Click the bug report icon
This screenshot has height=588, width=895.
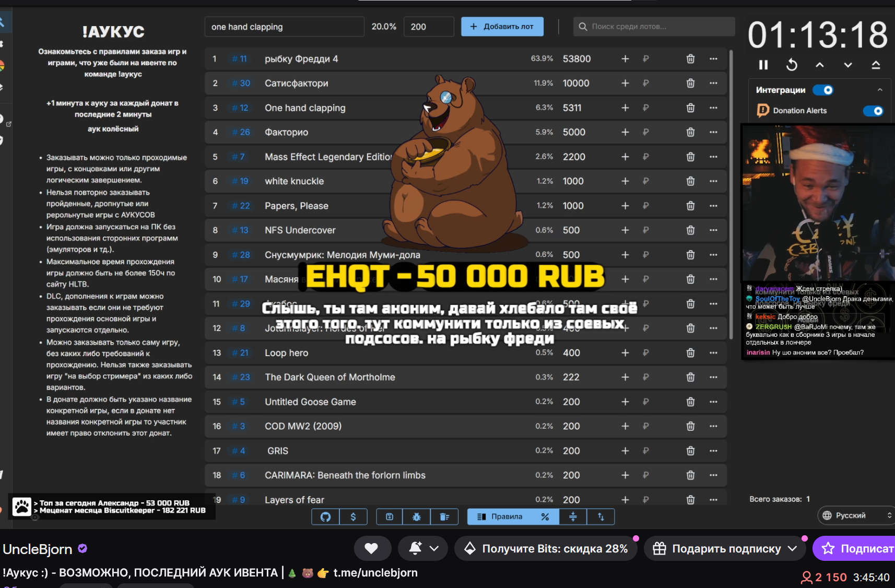click(417, 517)
